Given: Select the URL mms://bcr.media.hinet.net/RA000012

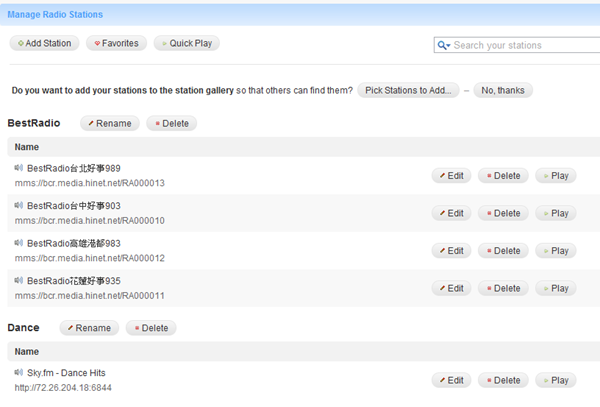Looking at the screenshot, I should point(90,258).
